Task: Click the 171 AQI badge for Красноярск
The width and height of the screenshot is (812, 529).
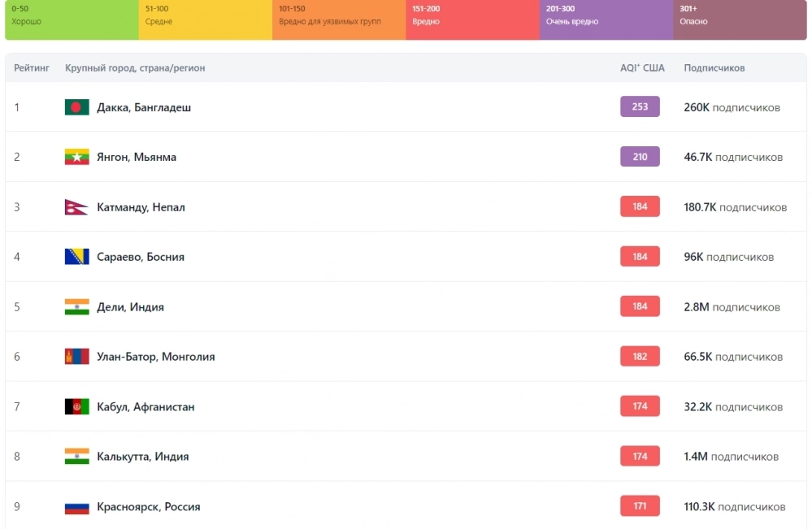Action: pyautogui.click(x=640, y=505)
